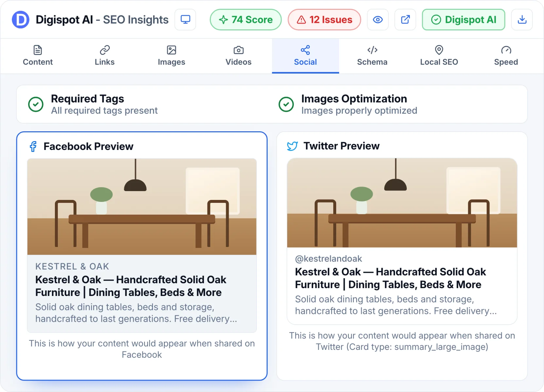Click the desktop monitor view icon
Image resolution: width=544 pixels, height=392 pixels.
click(x=185, y=20)
